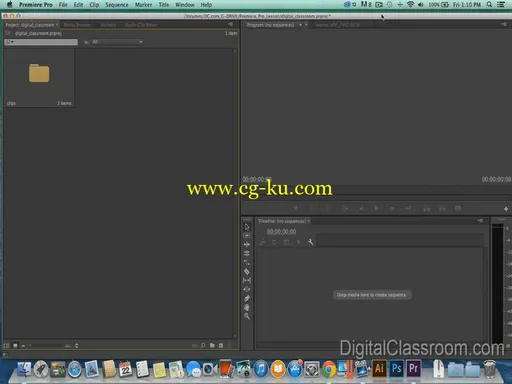Toggle add markers icon in timeline header
The width and height of the screenshot is (512, 384).
pyautogui.click(x=299, y=242)
